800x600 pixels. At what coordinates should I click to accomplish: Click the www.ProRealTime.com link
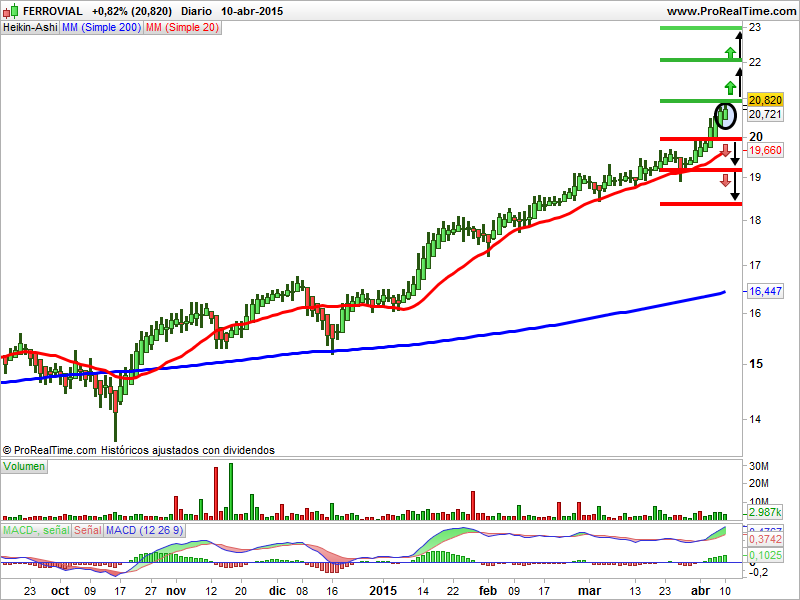click(731, 11)
